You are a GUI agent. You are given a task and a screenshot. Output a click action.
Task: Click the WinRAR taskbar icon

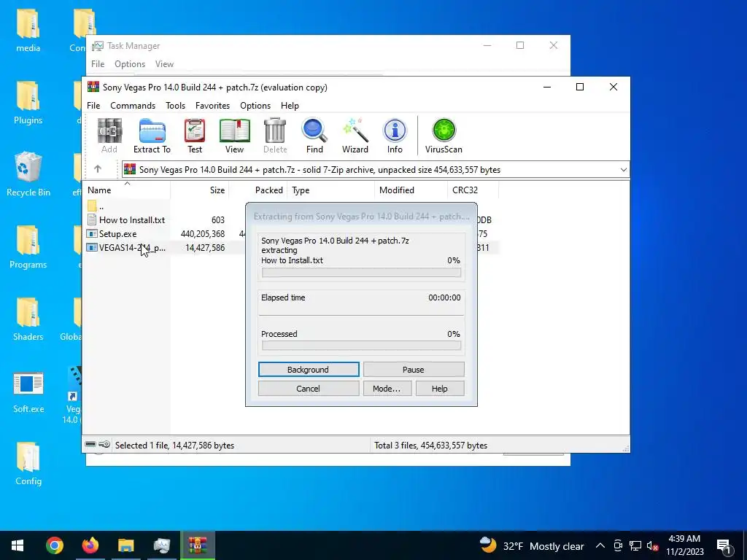197,545
